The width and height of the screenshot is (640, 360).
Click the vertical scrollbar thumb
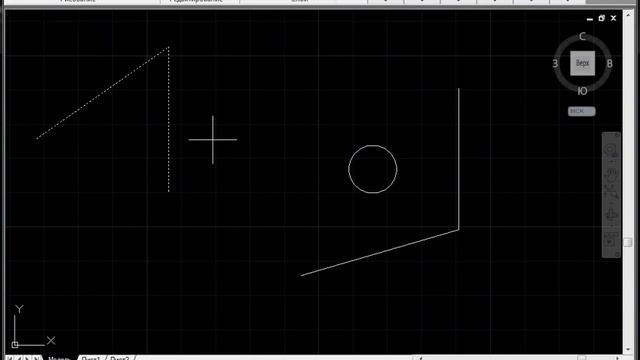pos(628,242)
